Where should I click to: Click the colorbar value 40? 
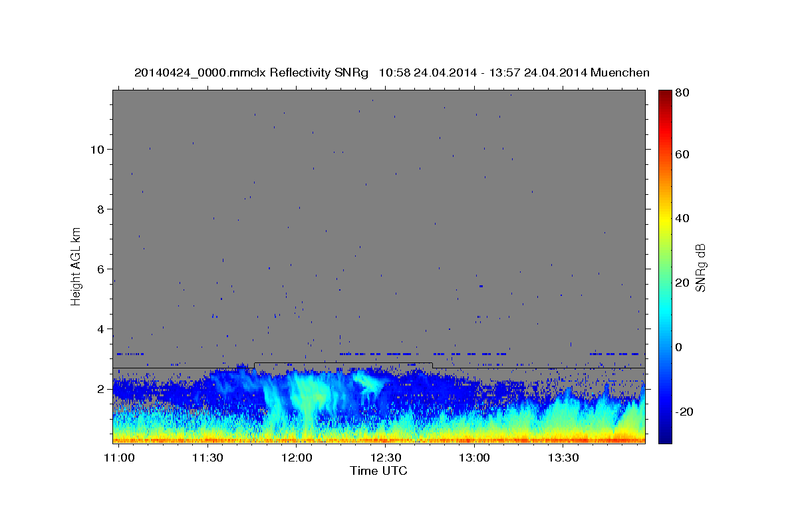pyautogui.click(x=682, y=218)
